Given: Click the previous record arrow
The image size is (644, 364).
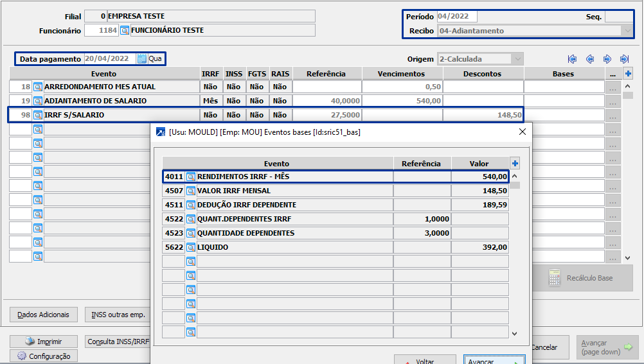Looking at the screenshot, I should click(x=589, y=59).
